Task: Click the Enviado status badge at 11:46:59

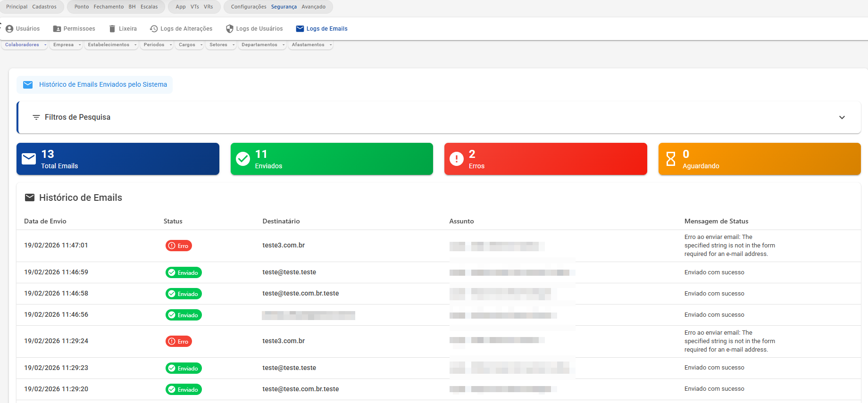Action: coord(184,272)
